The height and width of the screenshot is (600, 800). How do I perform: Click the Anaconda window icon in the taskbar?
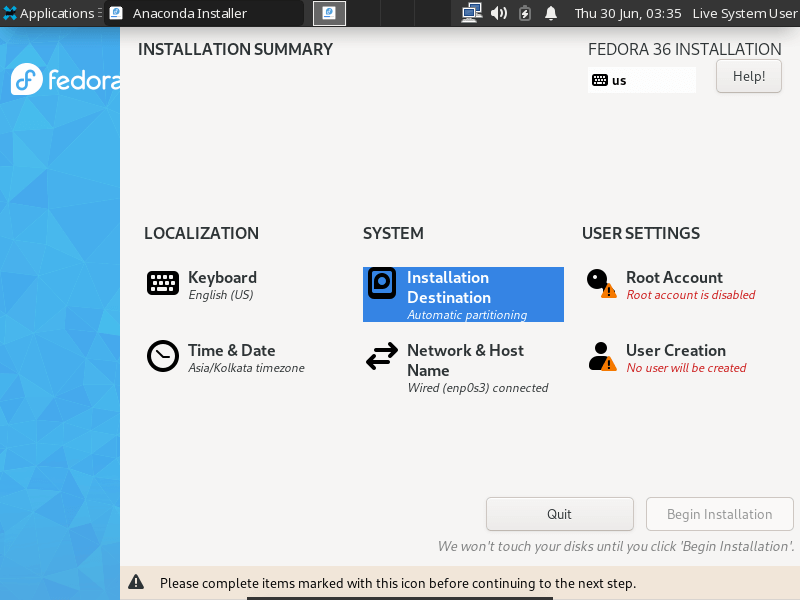pyautogui.click(x=116, y=13)
